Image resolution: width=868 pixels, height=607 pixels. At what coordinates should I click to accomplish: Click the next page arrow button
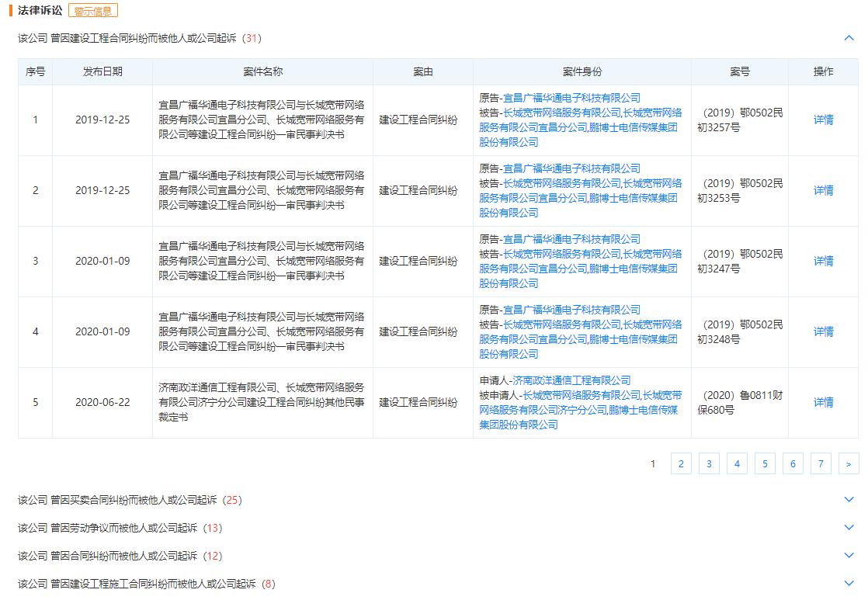tap(849, 463)
